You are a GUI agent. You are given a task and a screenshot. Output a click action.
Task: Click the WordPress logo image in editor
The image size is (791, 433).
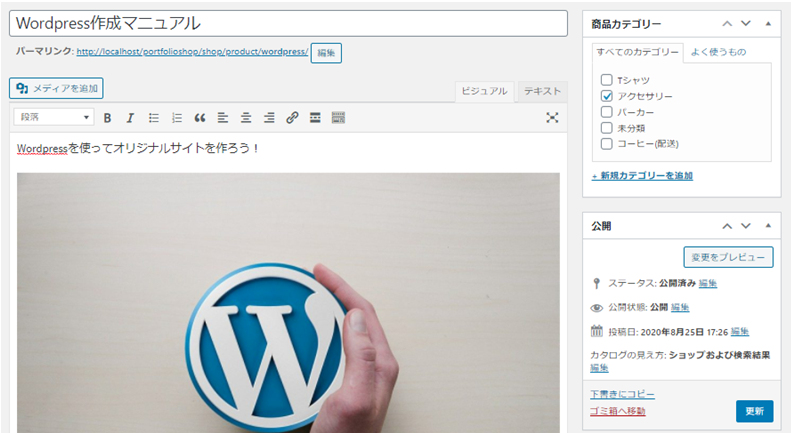(x=288, y=303)
